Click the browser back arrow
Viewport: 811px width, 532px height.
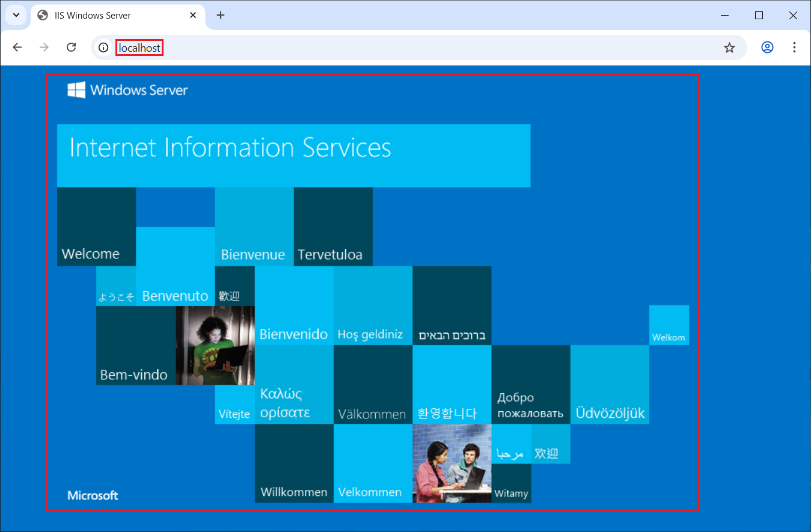(x=17, y=47)
